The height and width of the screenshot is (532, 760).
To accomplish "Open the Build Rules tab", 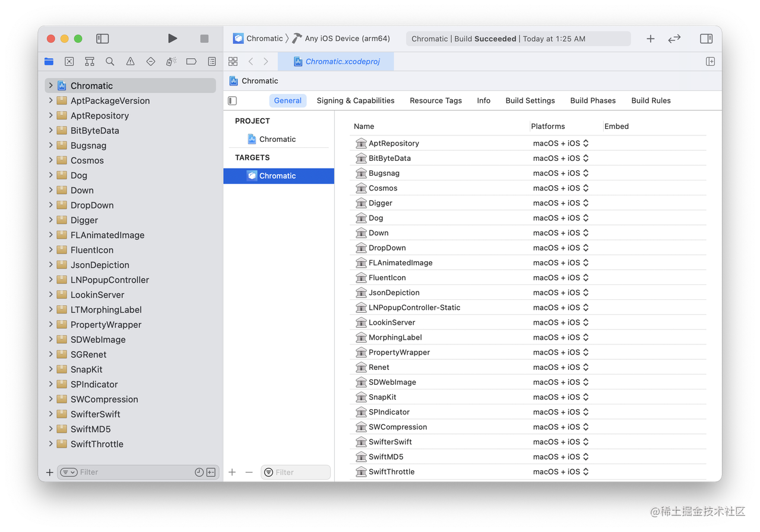I will 651,101.
